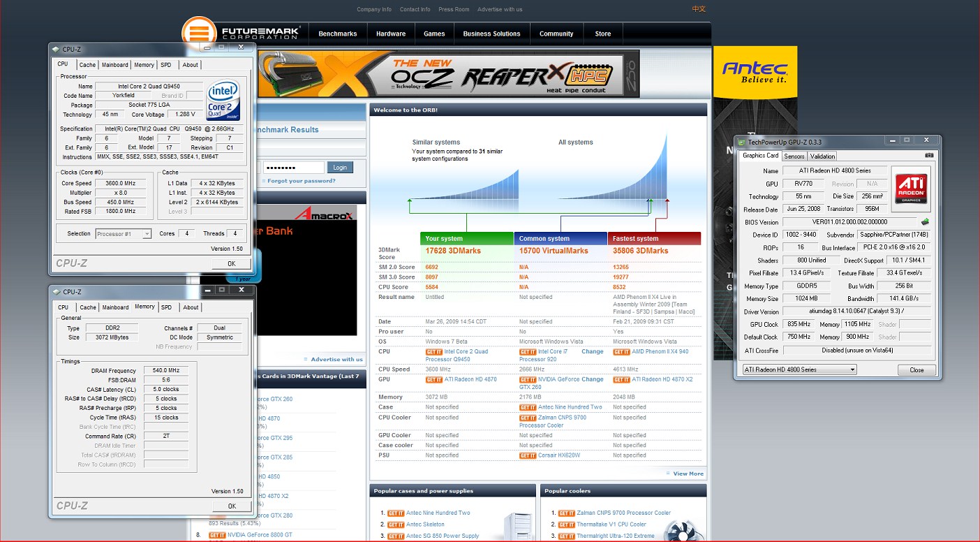980x542 pixels.
Task: Open Processor #1 selection dropdown in CPU-Z
Action: click(124, 234)
